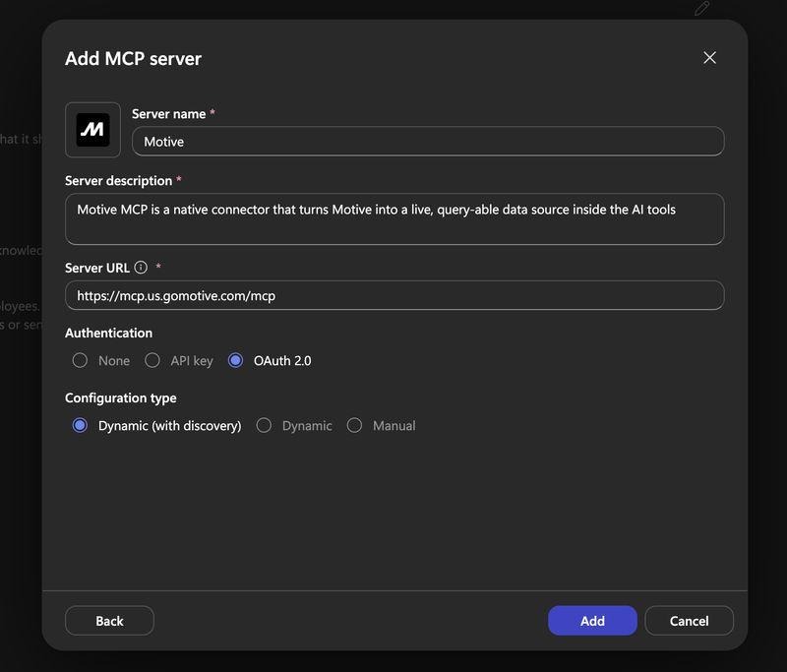Click the Server URL label text

pos(97,268)
